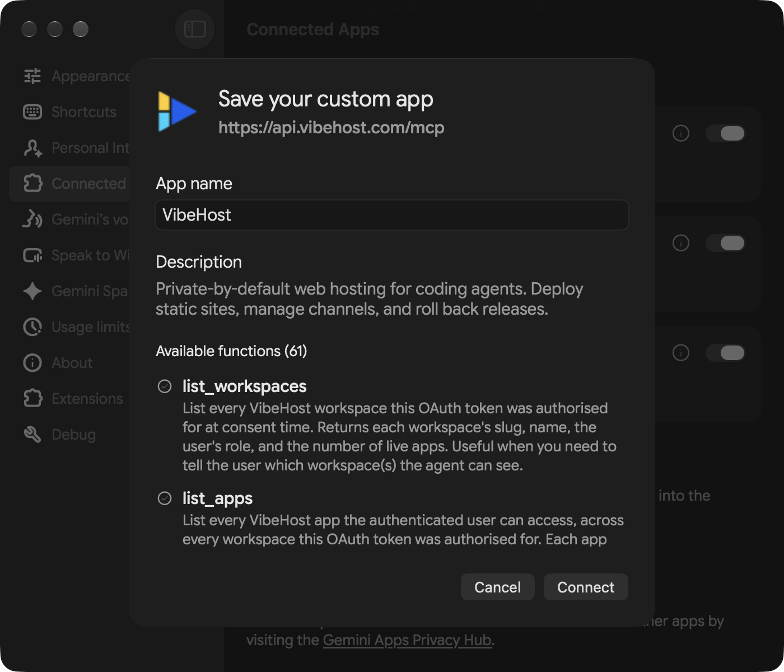Click the Debug wrench icon
Image resolution: width=784 pixels, height=672 pixels.
(x=32, y=435)
